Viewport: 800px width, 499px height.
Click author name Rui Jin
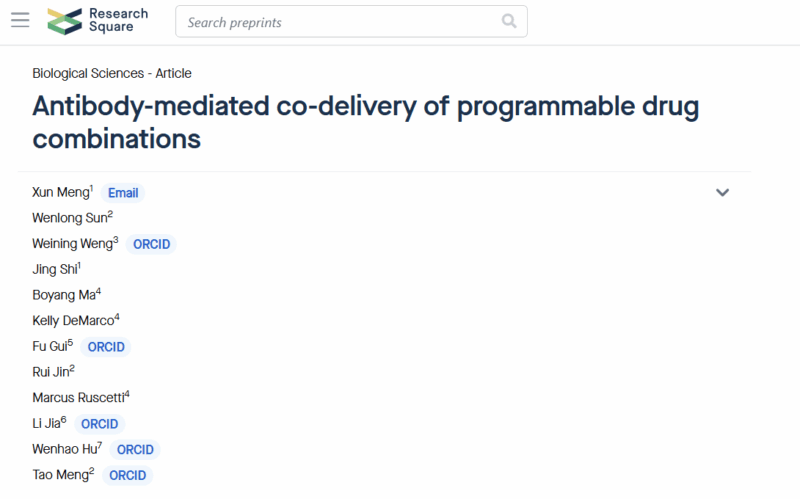pos(52,372)
